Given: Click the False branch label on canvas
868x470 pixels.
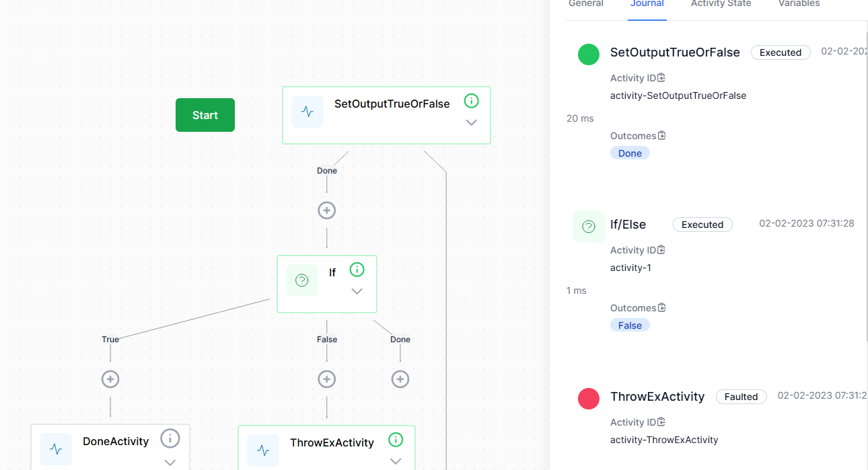Looking at the screenshot, I should (x=327, y=340).
